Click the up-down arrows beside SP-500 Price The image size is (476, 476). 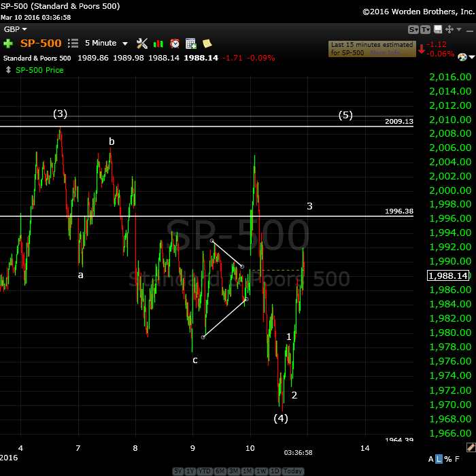pyautogui.click(x=8, y=70)
